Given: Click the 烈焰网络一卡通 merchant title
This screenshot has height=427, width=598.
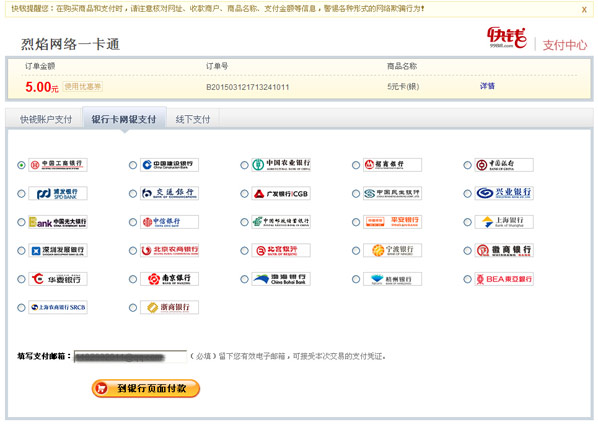Looking at the screenshot, I should 71,44.
